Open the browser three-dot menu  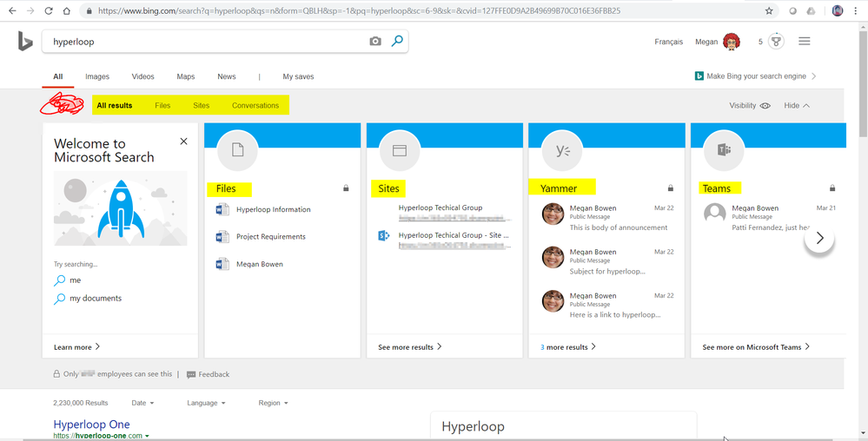pyautogui.click(x=856, y=10)
